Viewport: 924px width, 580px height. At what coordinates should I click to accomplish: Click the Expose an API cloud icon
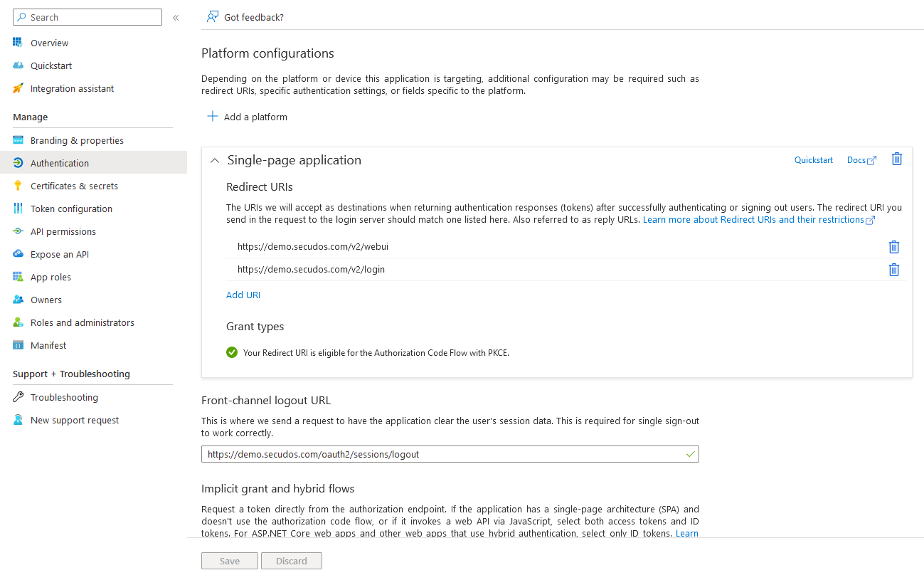(18, 254)
